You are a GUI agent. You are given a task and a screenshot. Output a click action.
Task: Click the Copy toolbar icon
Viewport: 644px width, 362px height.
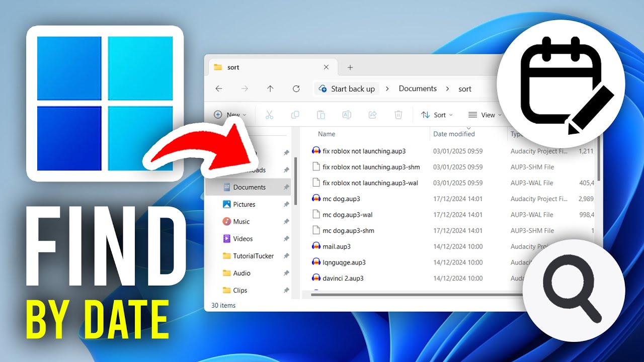coord(295,115)
